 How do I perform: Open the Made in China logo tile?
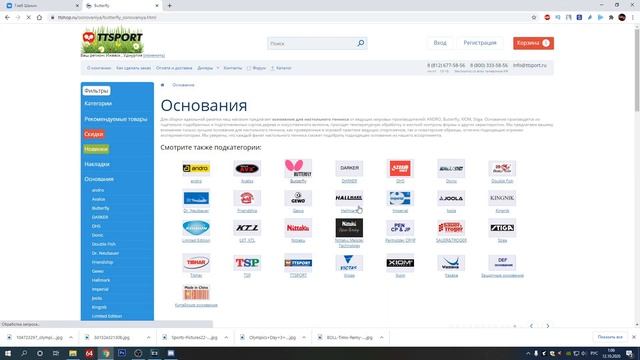click(x=196, y=292)
